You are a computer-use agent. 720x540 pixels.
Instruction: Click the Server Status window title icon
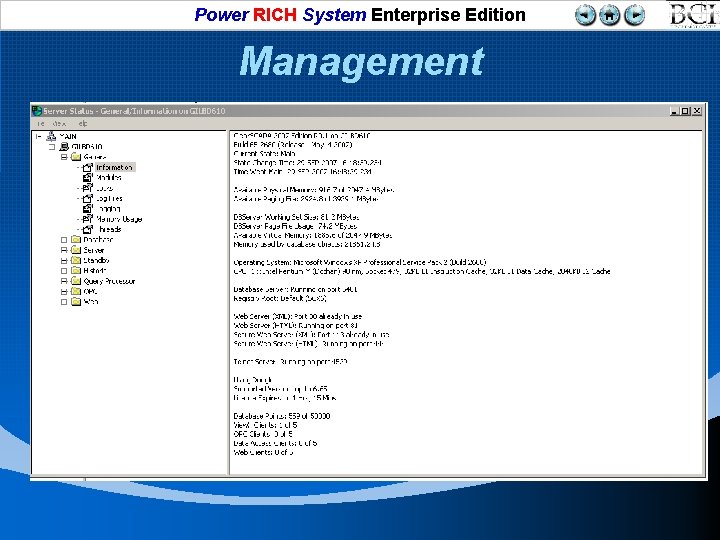pyautogui.click(x=37, y=111)
